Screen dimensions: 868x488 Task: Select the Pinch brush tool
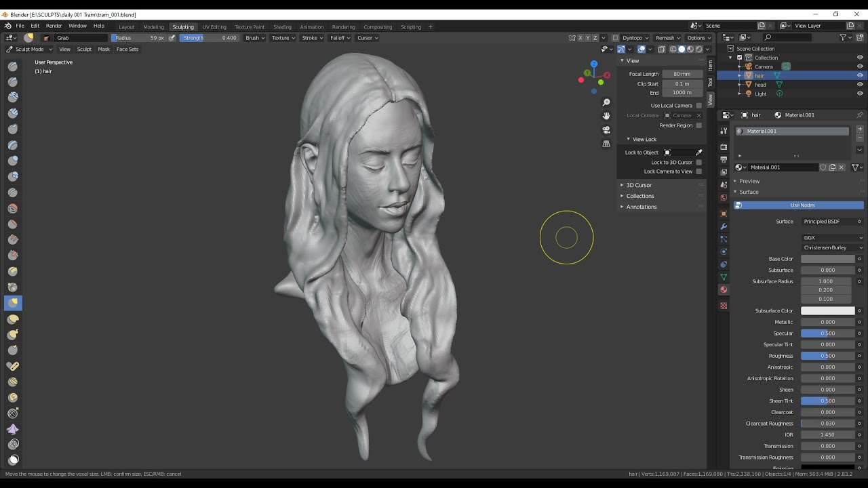(13, 287)
